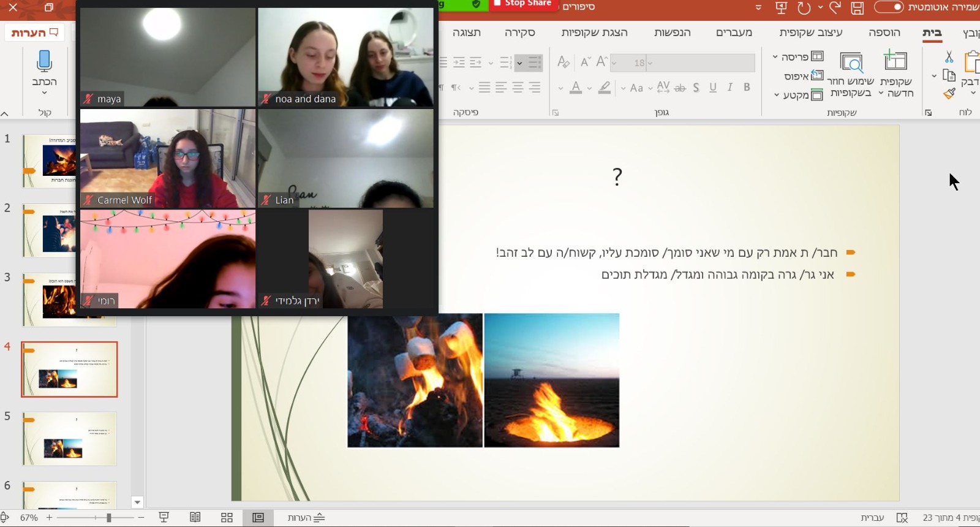Switch to Reading view in status bar
The height and width of the screenshot is (527, 980).
[x=195, y=518]
